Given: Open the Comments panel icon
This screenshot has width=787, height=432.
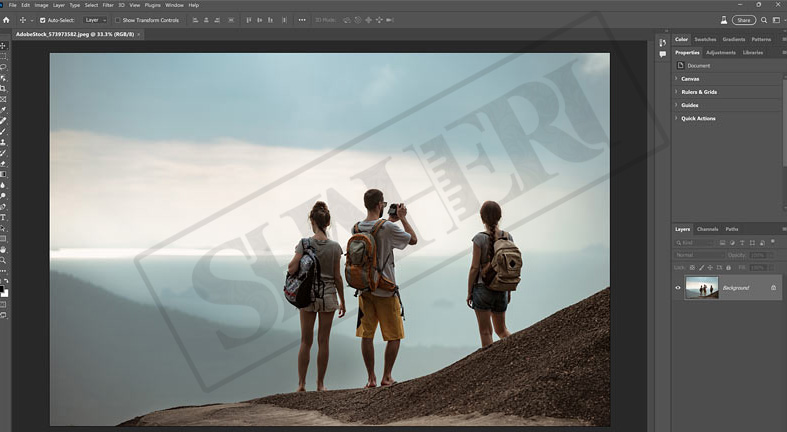Looking at the screenshot, I should point(662,55).
